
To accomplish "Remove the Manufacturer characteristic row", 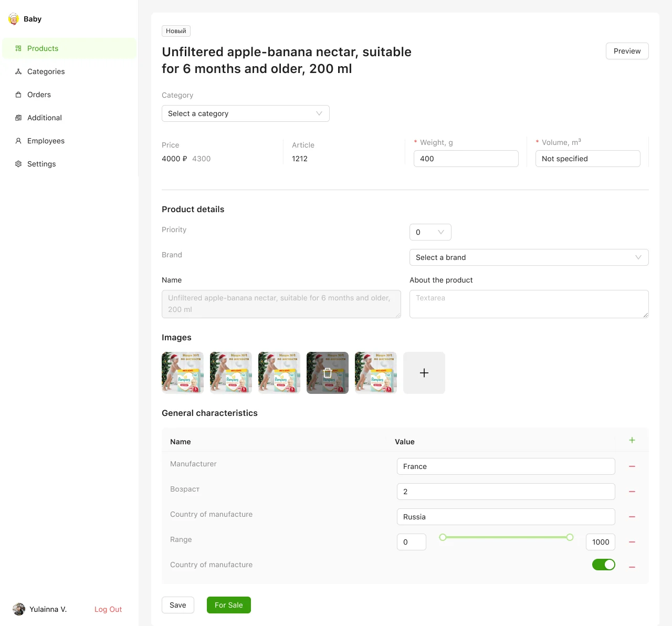I will click(x=632, y=466).
